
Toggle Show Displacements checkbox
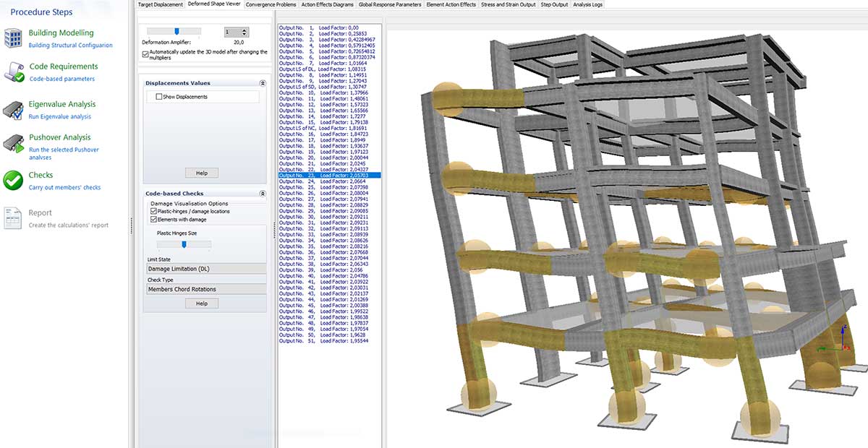point(158,96)
